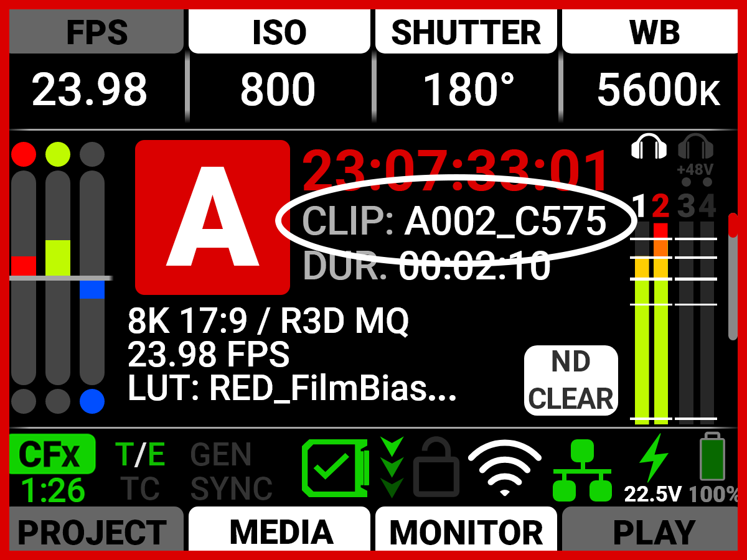Open the wired network connection icon
The width and height of the screenshot is (747, 560).
pyautogui.click(x=582, y=470)
